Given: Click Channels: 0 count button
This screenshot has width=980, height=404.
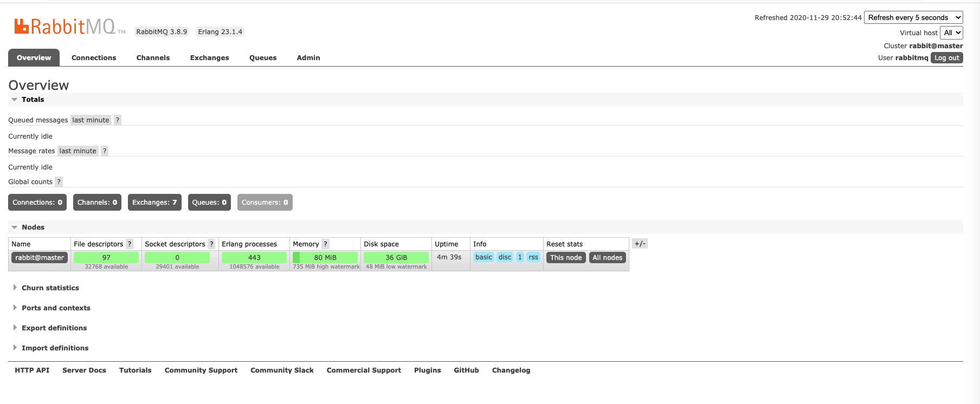Looking at the screenshot, I should 97,203.
